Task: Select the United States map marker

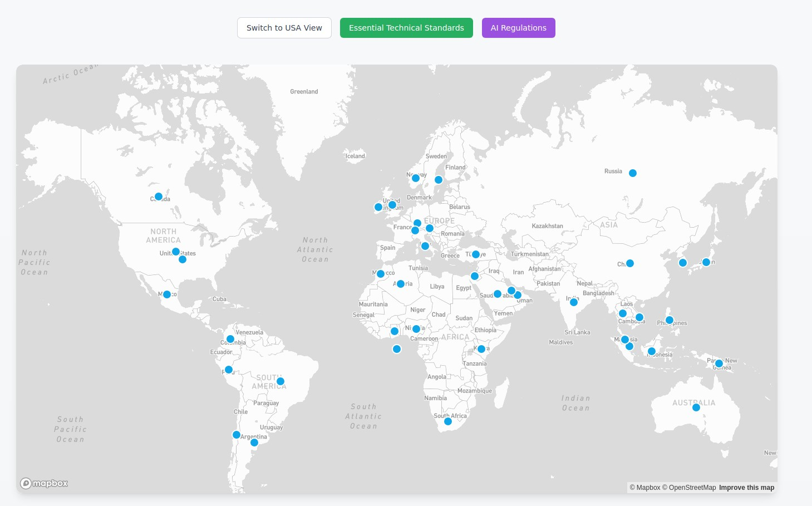Action: [176, 251]
